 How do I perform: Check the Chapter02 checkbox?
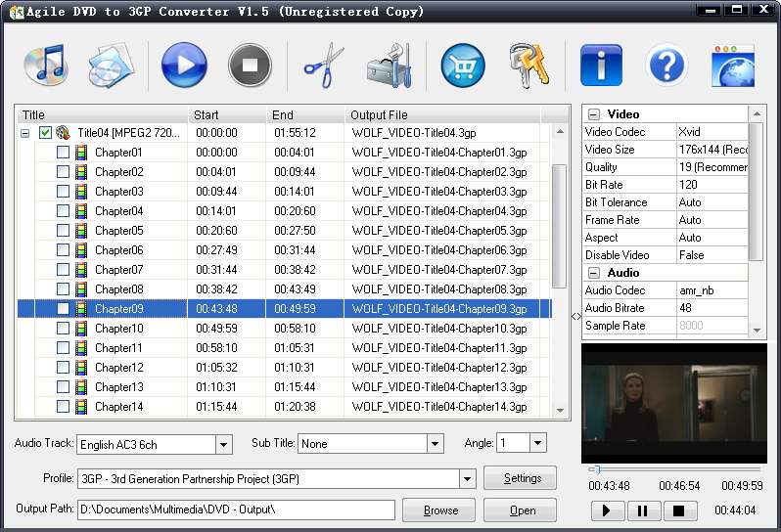pyautogui.click(x=63, y=172)
